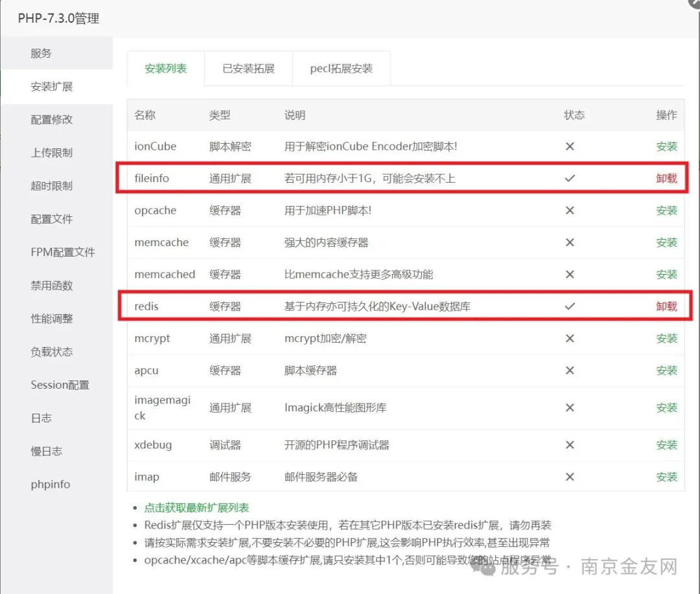Click the PHP-7.3.0管理 dialog title
Image resolution: width=700 pixels, height=594 pixels.
click(58, 18)
